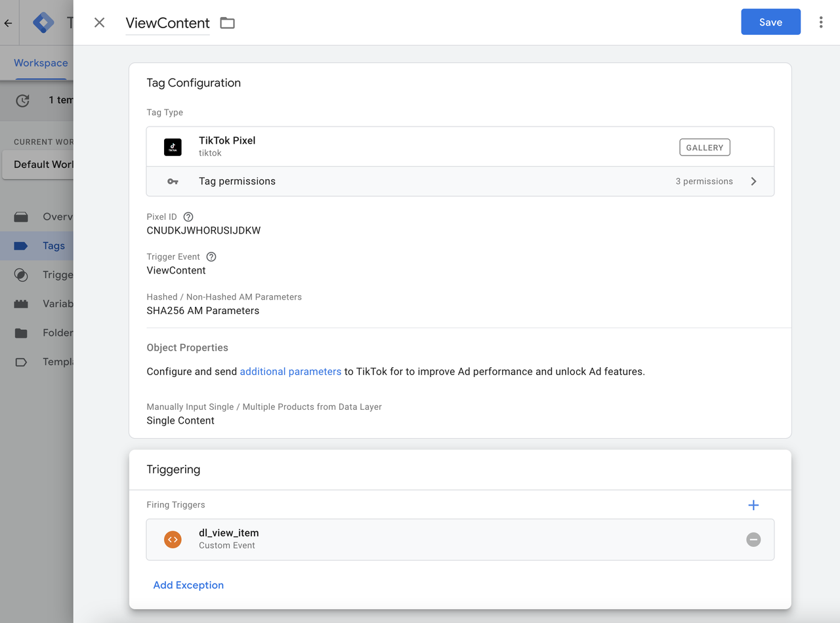Follow the additional parameters link
This screenshot has width=840, height=623.
[x=291, y=371]
